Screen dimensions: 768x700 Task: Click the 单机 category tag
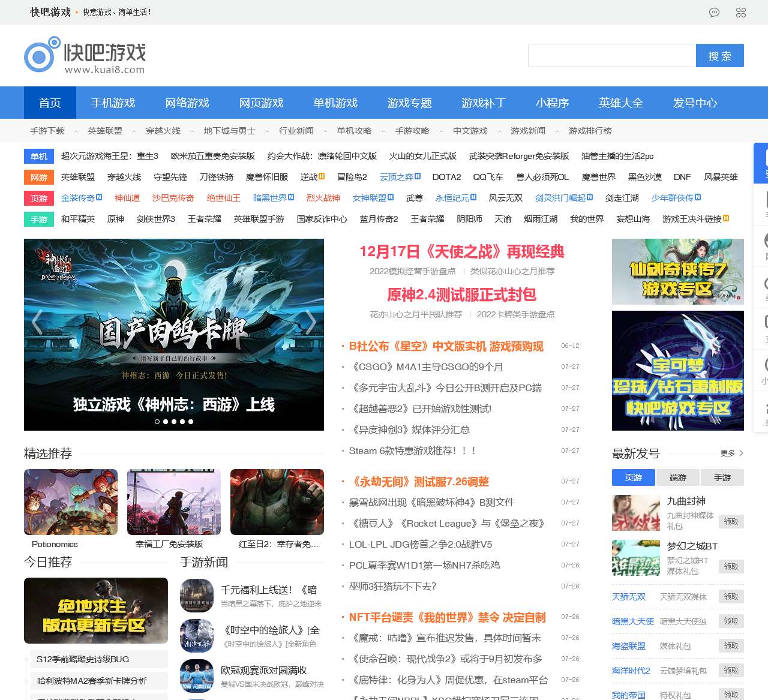coord(39,156)
